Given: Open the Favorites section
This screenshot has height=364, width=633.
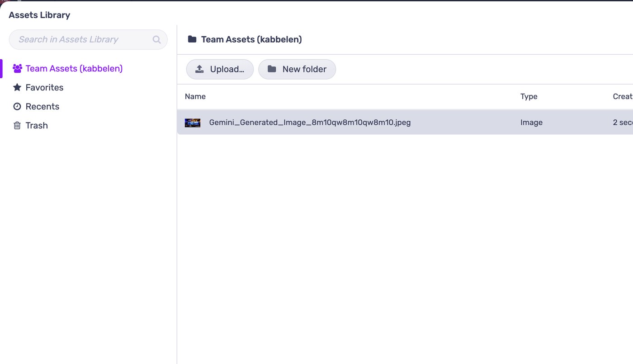Looking at the screenshot, I should [44, 87].
